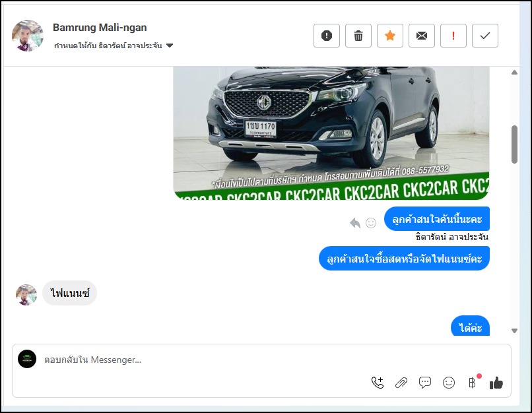
Task: Click the 'ลูกค้าสนใจคันนี้นะคะ' message bubble
Action: [437, 219]
